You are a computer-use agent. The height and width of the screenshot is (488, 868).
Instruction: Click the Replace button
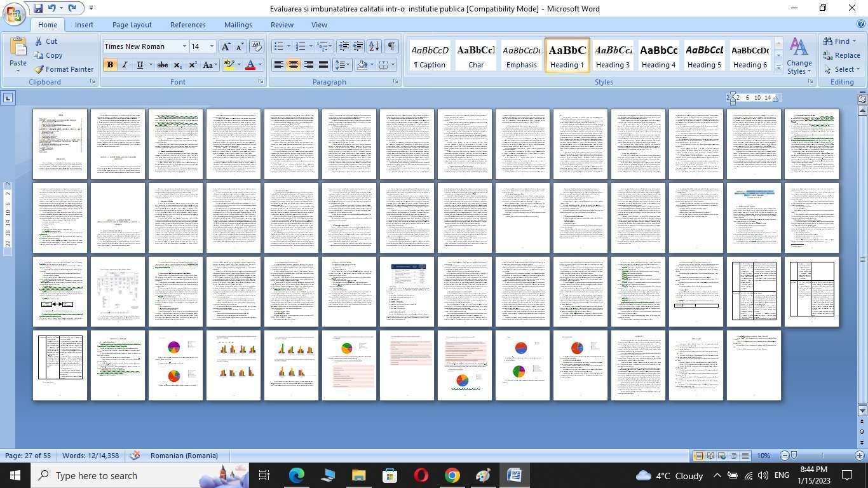(842, 55)
